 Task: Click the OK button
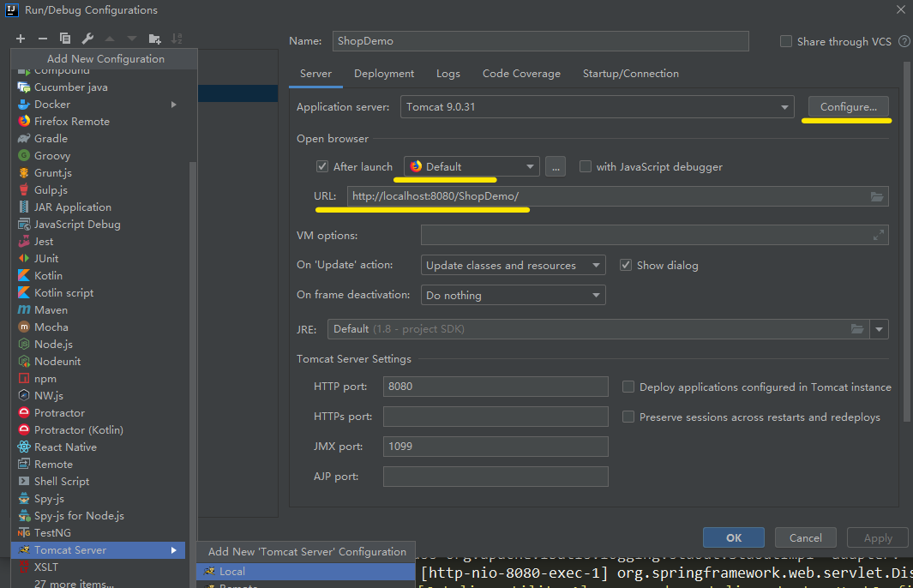click(x=734, y=538)
